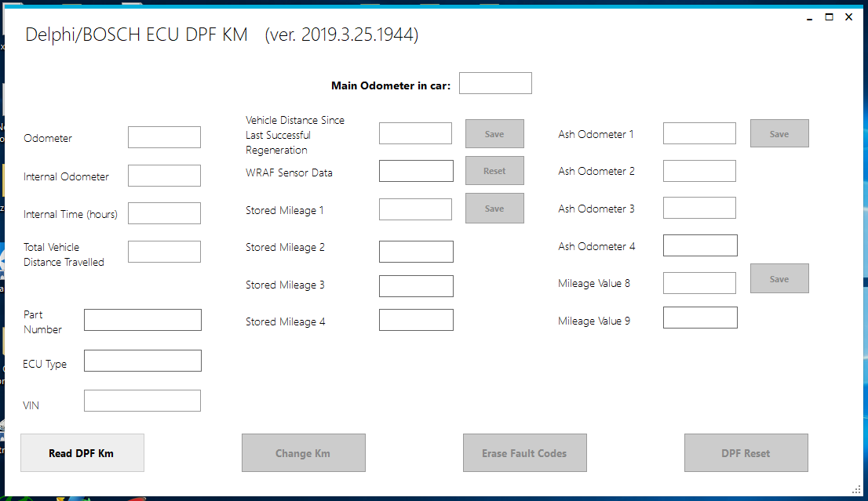This screenshot has height=501, width=868.
Task: Select the ECU Type text box
Action: coord(143,361)
